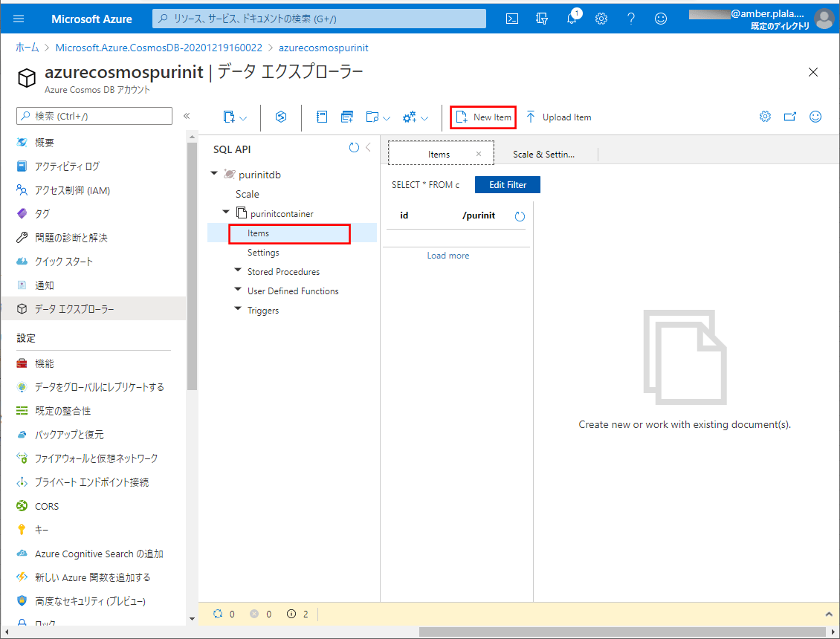
Task: Open the help question mark menu
Action: click(x=631, y=19)
